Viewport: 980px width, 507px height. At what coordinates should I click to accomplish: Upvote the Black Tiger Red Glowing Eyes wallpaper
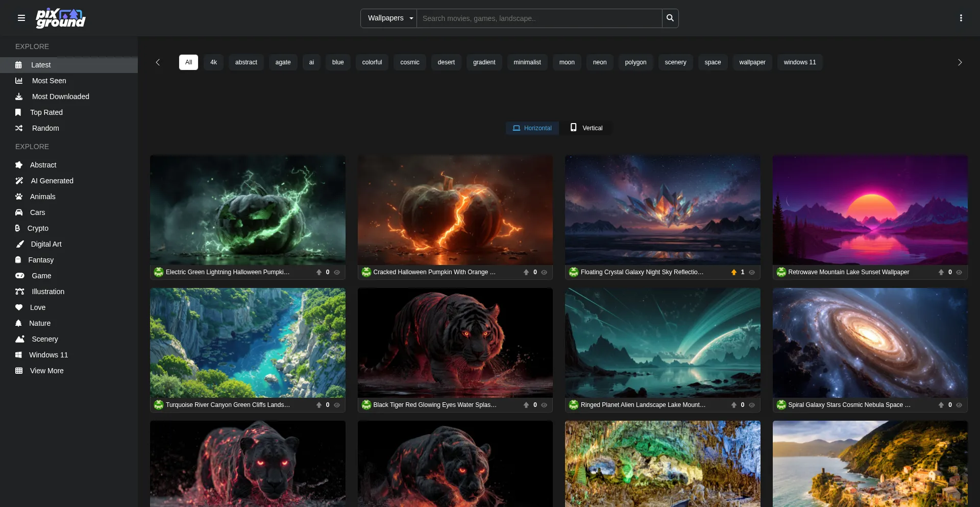point(526,405)
